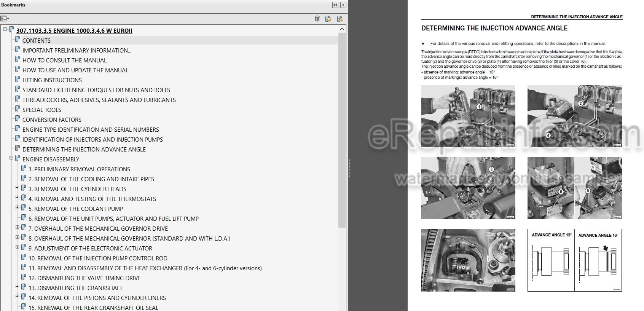
Task: Click the ADVANCE ANGLE 16° diagram
Action: [598, 260]
